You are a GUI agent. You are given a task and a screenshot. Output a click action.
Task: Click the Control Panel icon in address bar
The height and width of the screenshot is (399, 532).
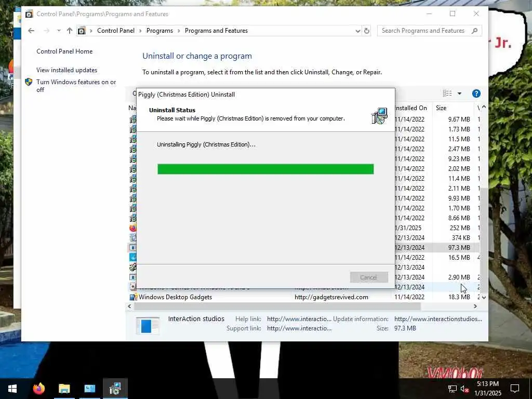pyautogui.click(x=82, y=31)
